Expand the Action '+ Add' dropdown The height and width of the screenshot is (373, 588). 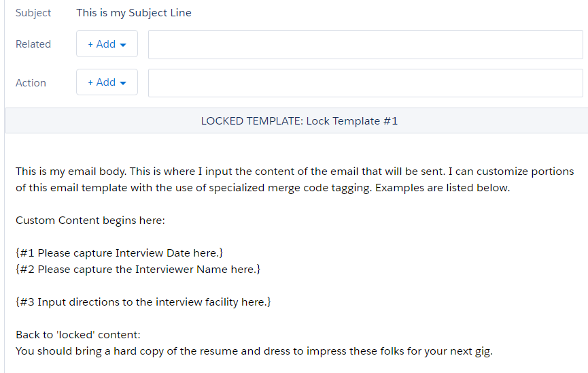[107, 82]
